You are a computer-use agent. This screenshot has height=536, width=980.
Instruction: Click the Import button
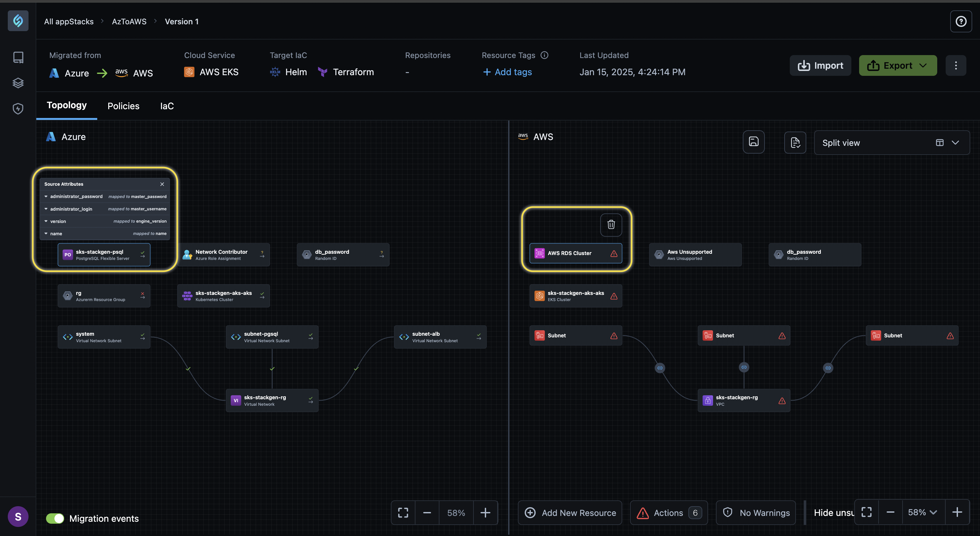(x=820, y=65)
